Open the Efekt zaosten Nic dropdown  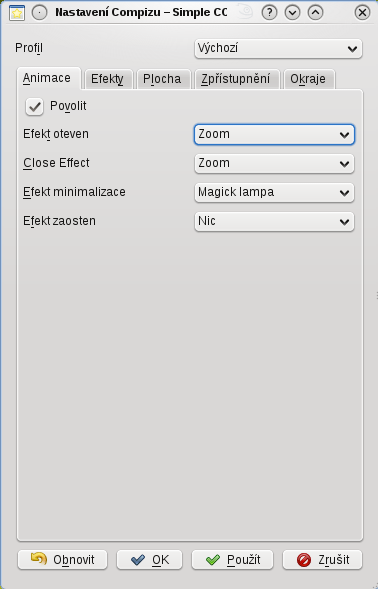tap(274, 221)
